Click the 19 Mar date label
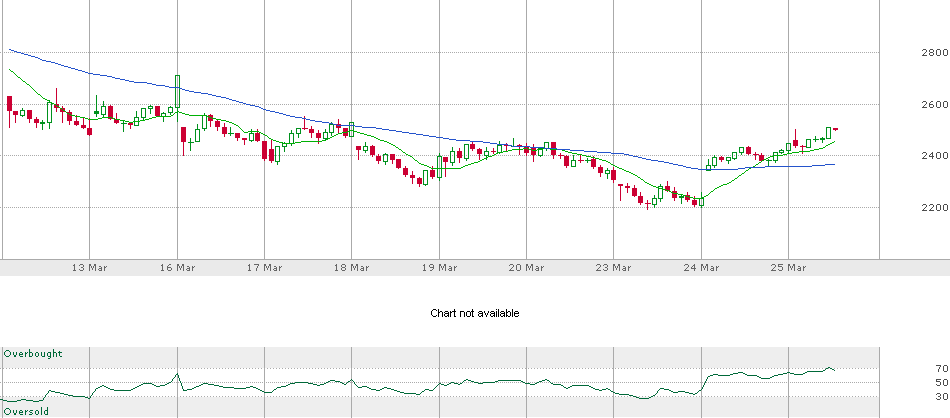950x418 pixels. 439,267
